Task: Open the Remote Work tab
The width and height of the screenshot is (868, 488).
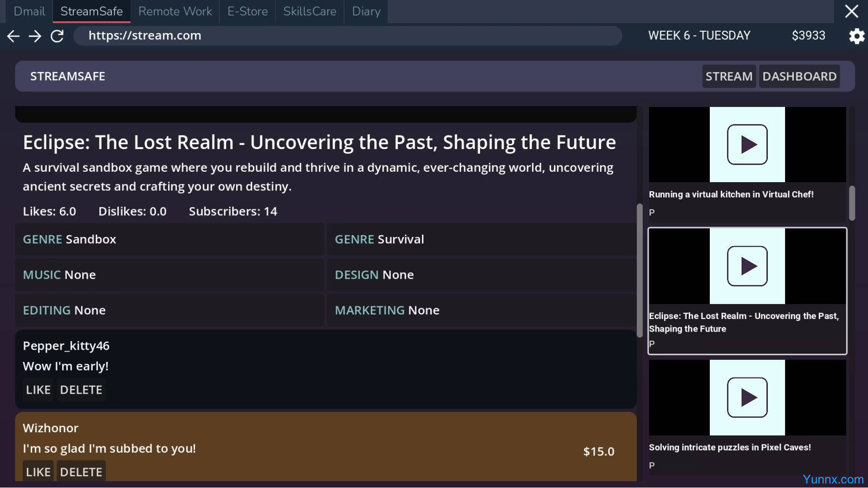Action: coord(175,11)
